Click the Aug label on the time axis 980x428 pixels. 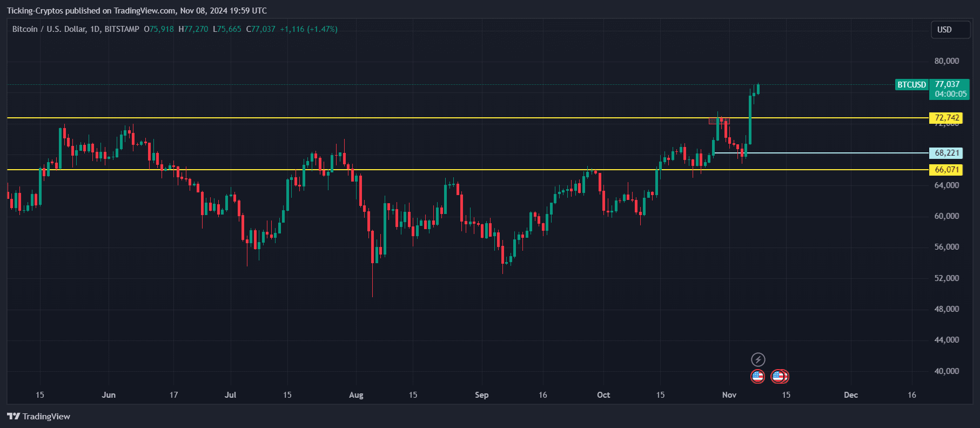coord(356,395)
